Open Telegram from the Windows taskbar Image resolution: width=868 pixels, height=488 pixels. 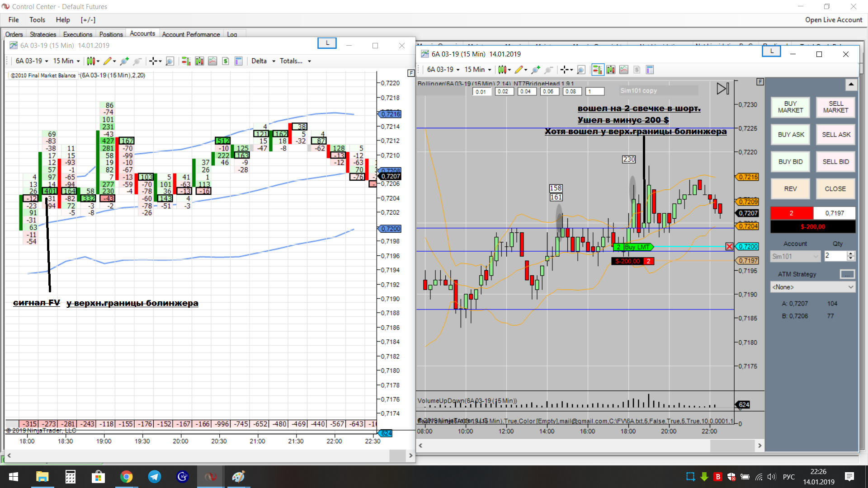[x=154, y=477]
